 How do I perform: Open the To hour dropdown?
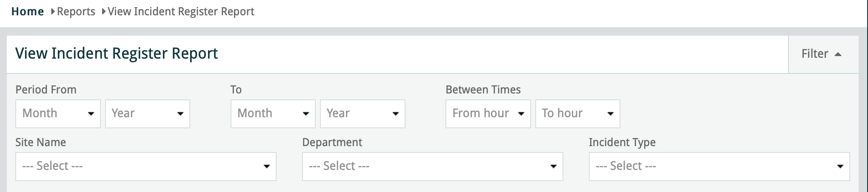click(x=577, y=113)
